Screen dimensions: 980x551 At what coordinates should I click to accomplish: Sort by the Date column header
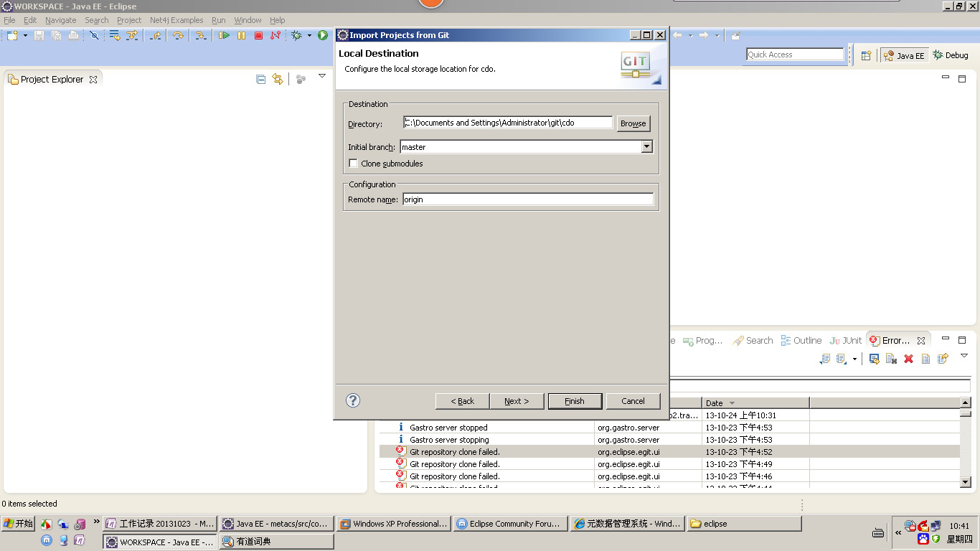[x=756, y=403]
